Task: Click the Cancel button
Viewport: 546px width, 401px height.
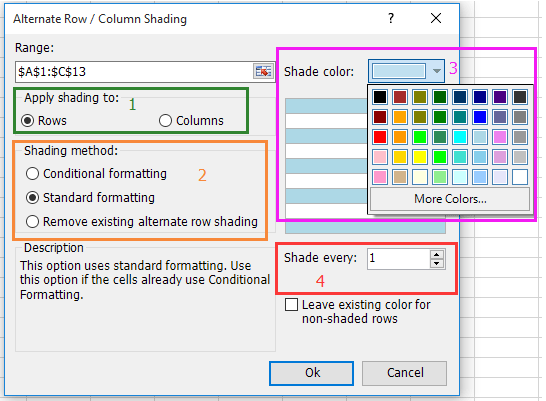Action: [x=405, y=373]
